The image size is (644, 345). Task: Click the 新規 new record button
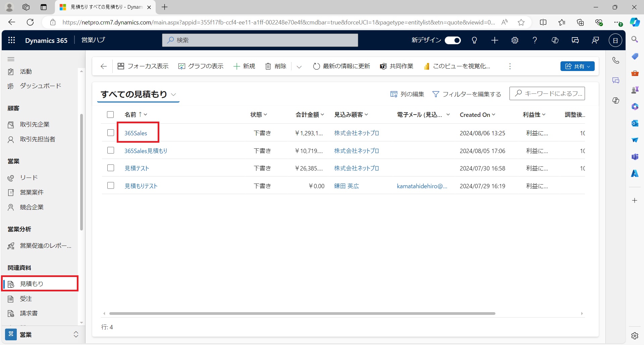click(x=244, y=66)
